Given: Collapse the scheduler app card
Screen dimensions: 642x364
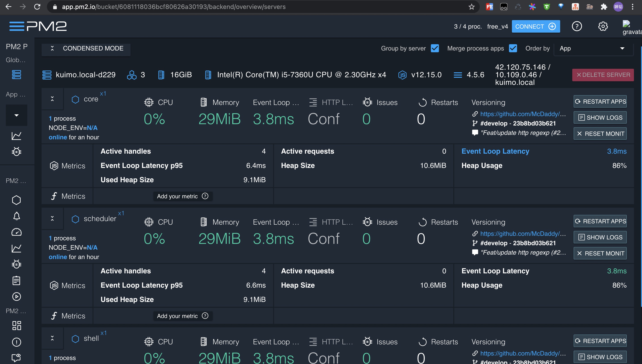Looking at the screenshot, I should click(52, 218).
